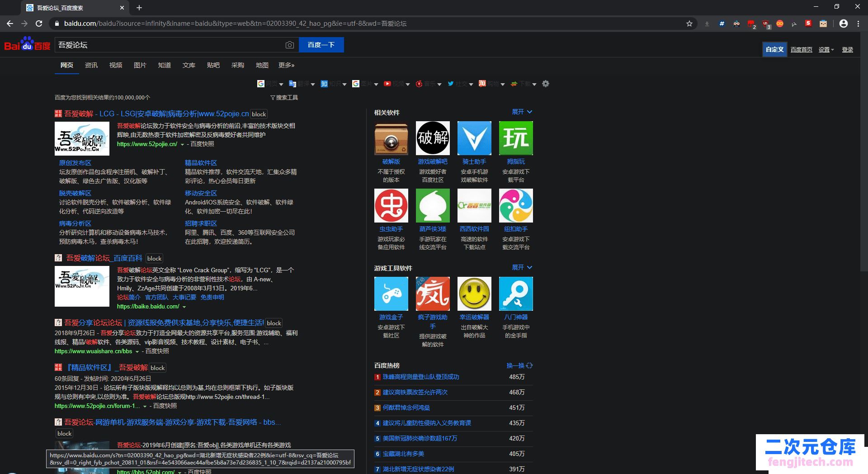The width and height of the screenshot is (868, 474).
Task: Open the 地图 tab
Action: [262, 65]
